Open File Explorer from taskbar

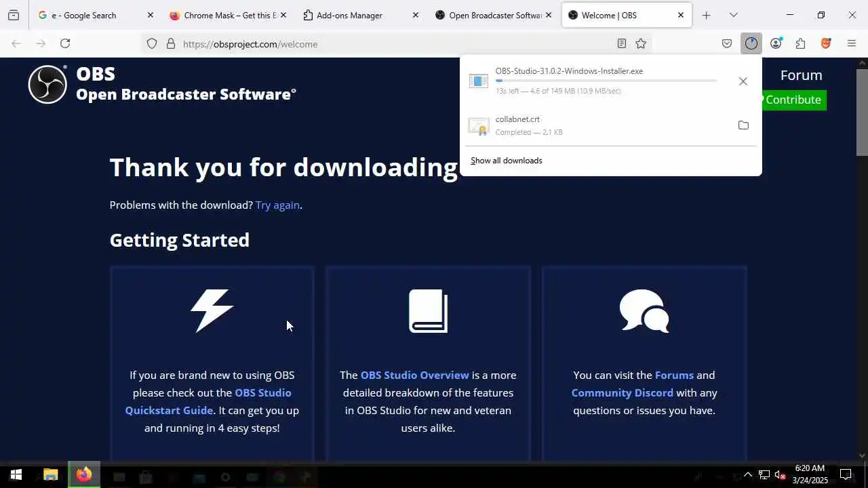pyautogui.click(x=51, y=475)
